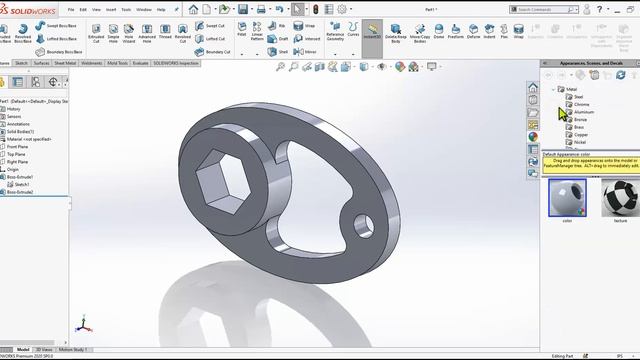Open the File menu
640x360 pixels.
point(71,9)
